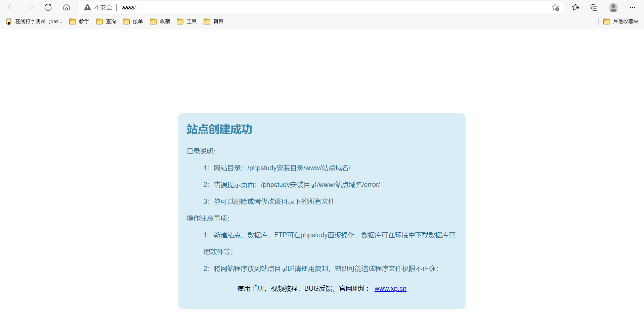Click the 你可以删除或者修改 line

pyautogui.click(x=269, y=201)
